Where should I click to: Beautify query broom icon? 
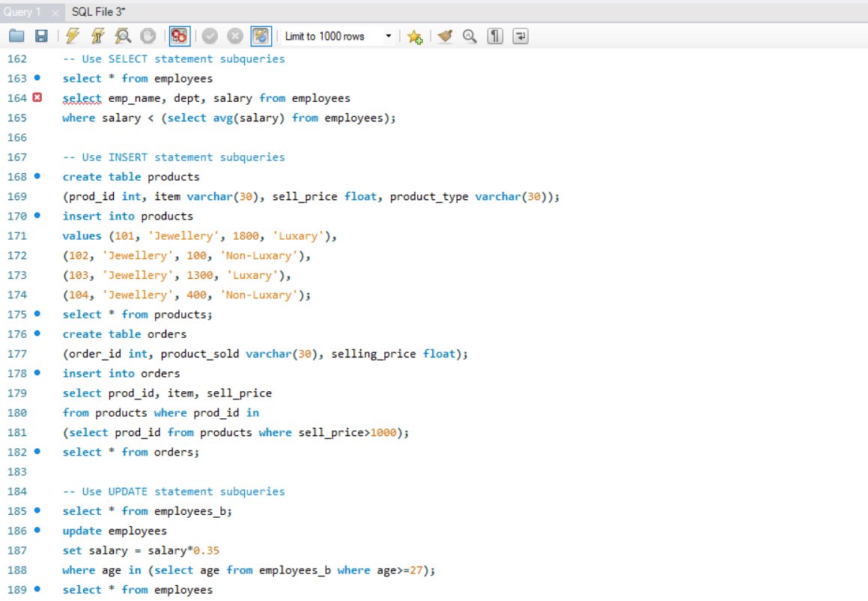tap(445, 37)
